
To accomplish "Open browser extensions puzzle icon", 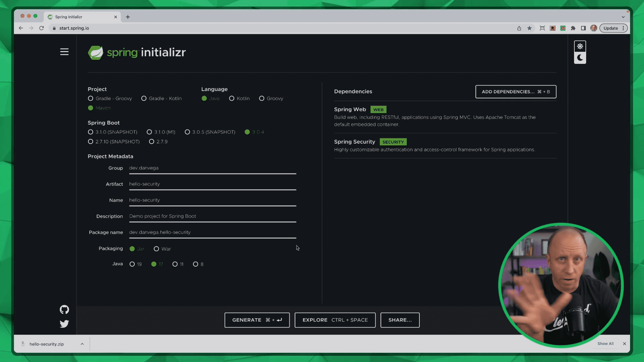I will [573, 28].
